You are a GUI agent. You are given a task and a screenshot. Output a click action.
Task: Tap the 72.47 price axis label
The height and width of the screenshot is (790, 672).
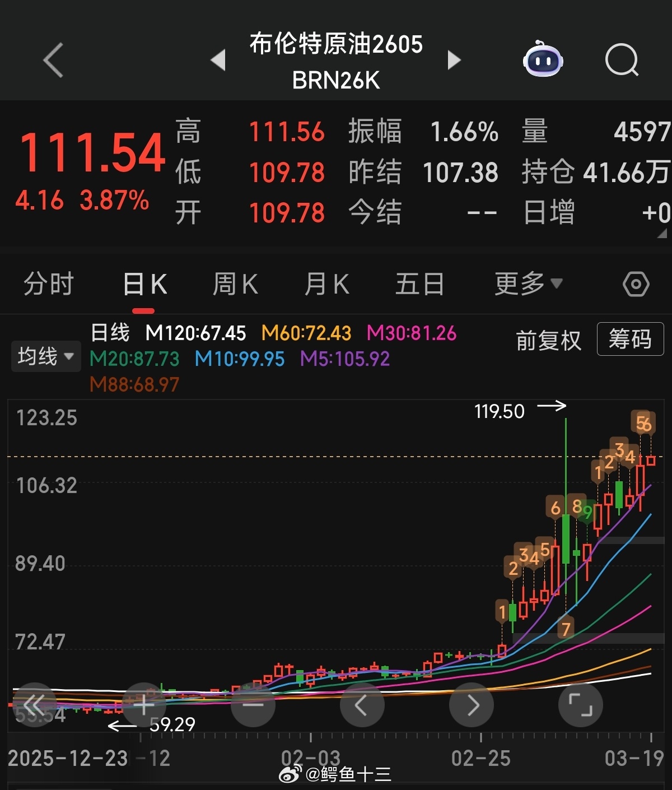click(40, 642)
